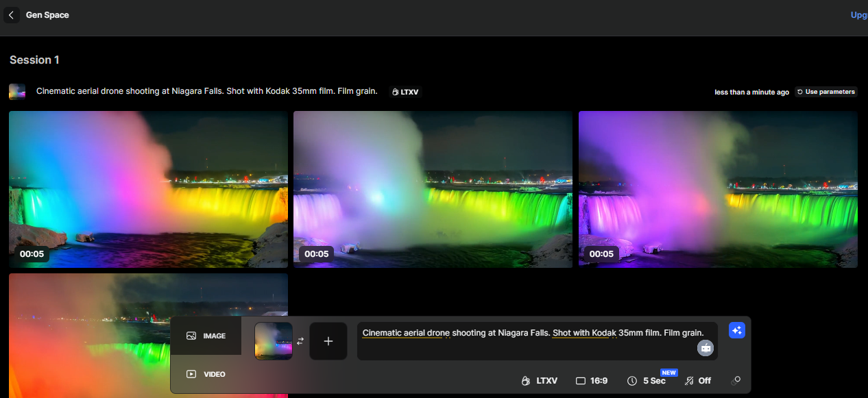This screenshot has width=868, height=398.
Task: Open the 16:9 aspect ratio dropdown
Action: coord(592,381)
